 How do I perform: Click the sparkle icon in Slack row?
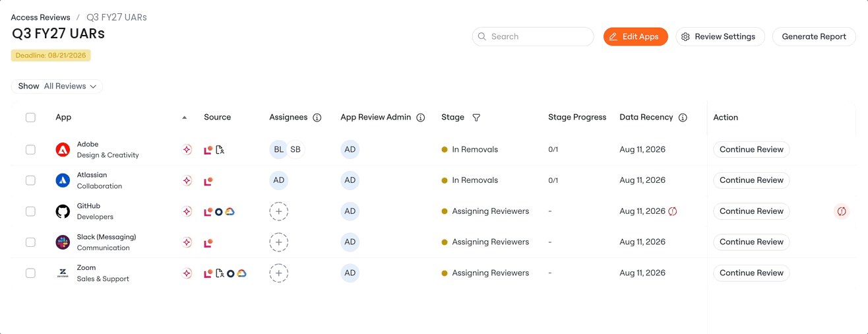[x=187, y=242]
